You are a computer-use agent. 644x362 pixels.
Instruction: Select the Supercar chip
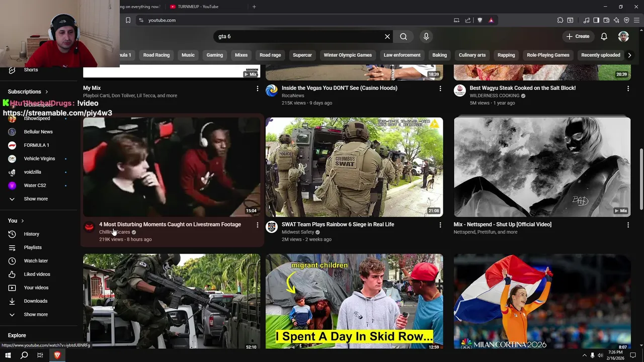[x=302, y=55]
